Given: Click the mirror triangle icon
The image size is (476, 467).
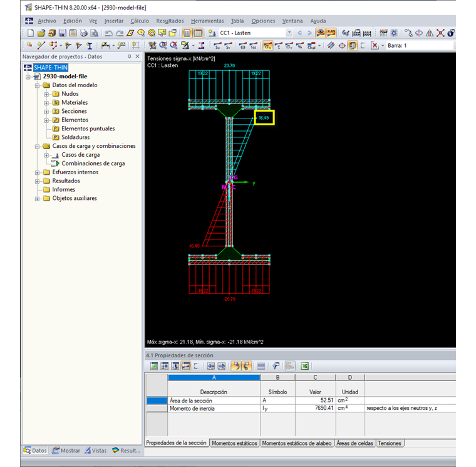Looking at the screenshot, I should (x=430, y=33).
